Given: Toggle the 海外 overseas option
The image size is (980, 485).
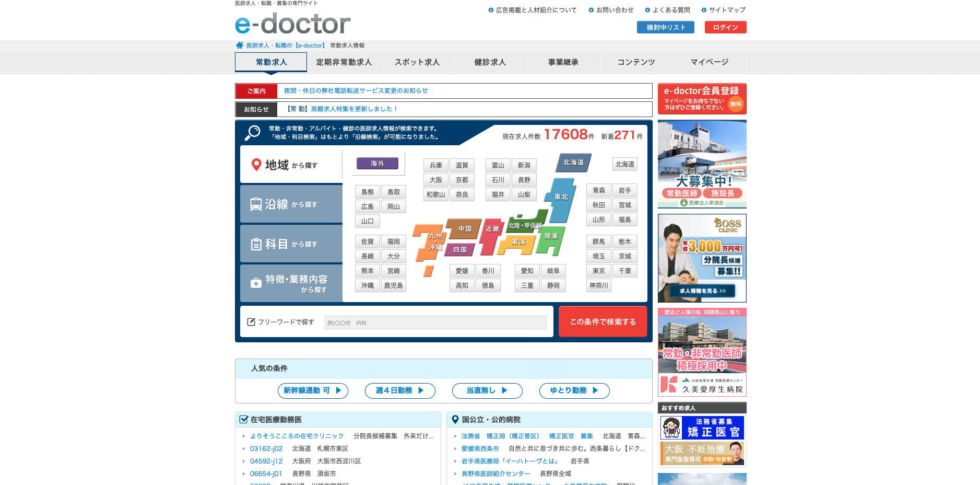Looking at the screenshot, I should point(377,164).
